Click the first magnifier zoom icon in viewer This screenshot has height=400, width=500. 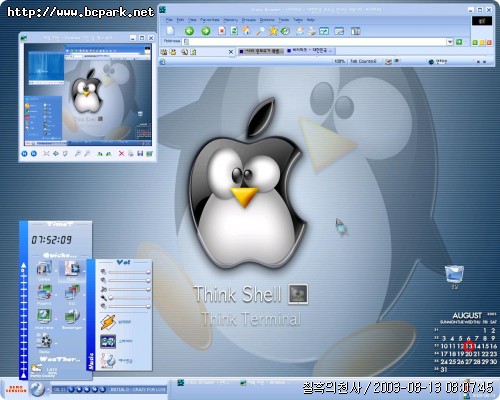[77, 153]
